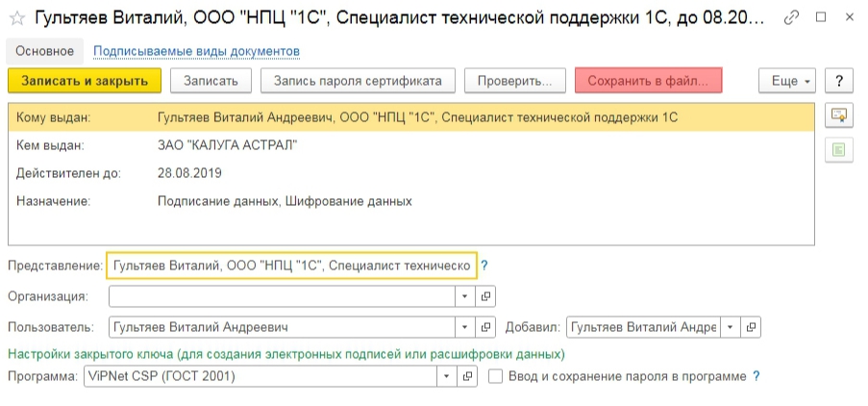The height and width of the screenshot is (406, 868).
Task: Open green report icon on right
Action: pyautogui.click(x=838, y=149)
